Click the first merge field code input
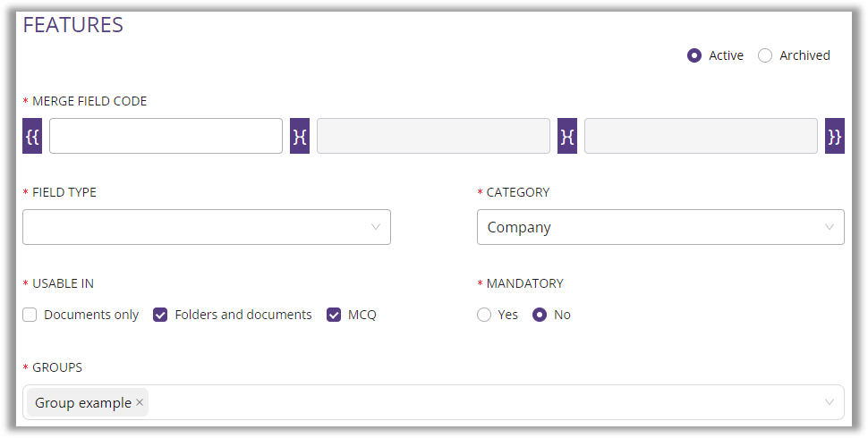The image size is (868, 438). [x=166, y=136]
